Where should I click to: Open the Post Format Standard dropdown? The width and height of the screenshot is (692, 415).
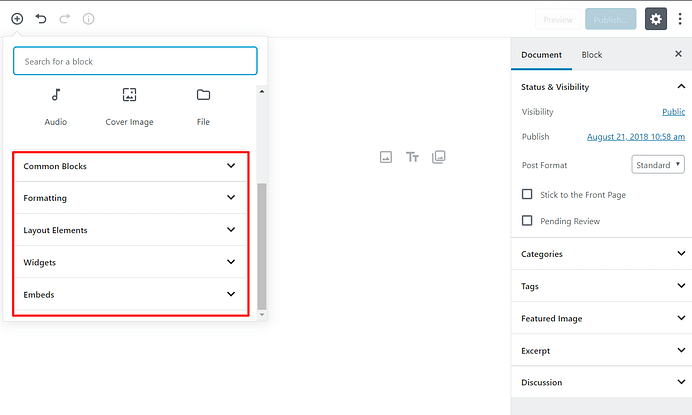pyautogui.click(x=658, y=165)
